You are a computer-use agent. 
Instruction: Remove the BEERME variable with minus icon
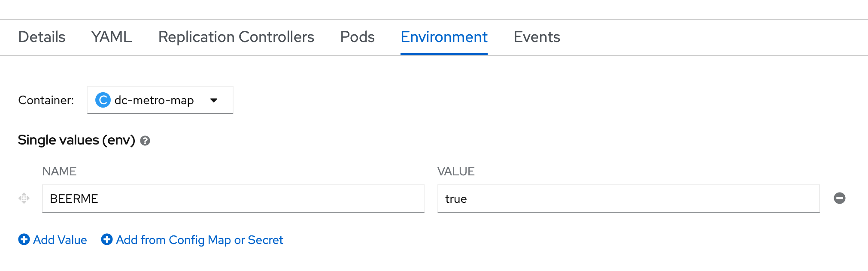839,198
